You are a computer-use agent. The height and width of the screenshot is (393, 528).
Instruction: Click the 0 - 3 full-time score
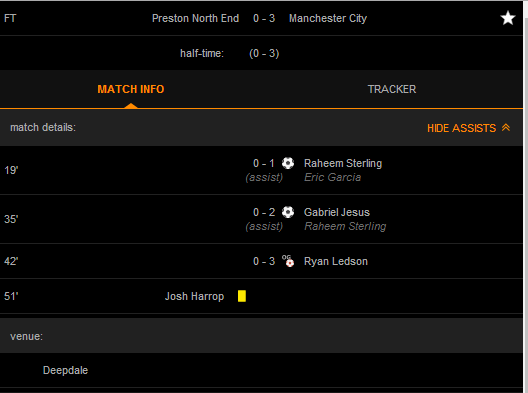(x=264, y=18)
